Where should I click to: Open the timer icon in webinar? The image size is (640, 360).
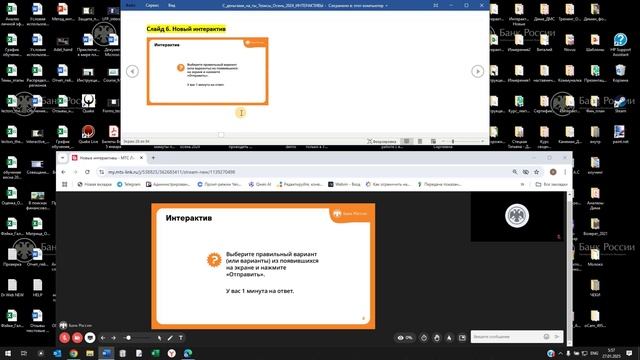[424, 338]
